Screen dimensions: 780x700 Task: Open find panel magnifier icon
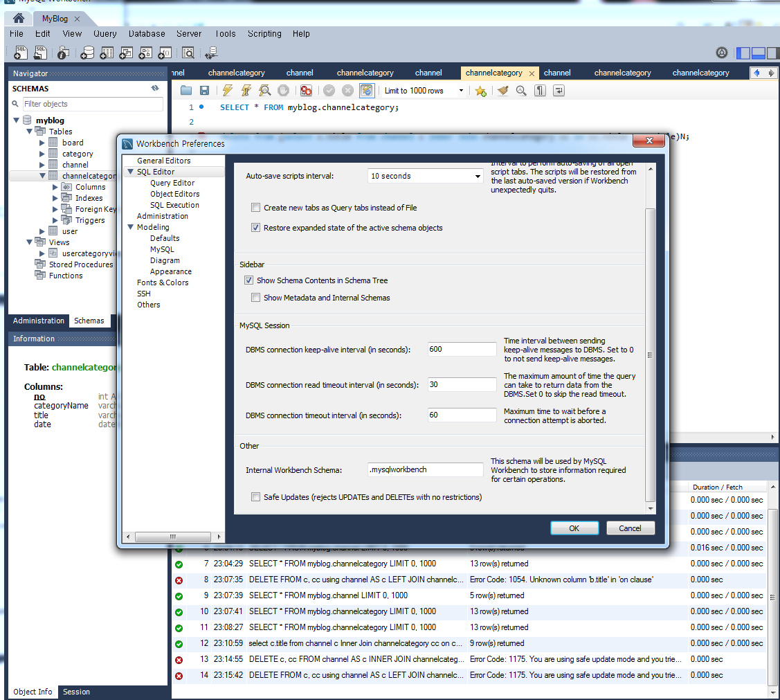(x=521, y=91)
